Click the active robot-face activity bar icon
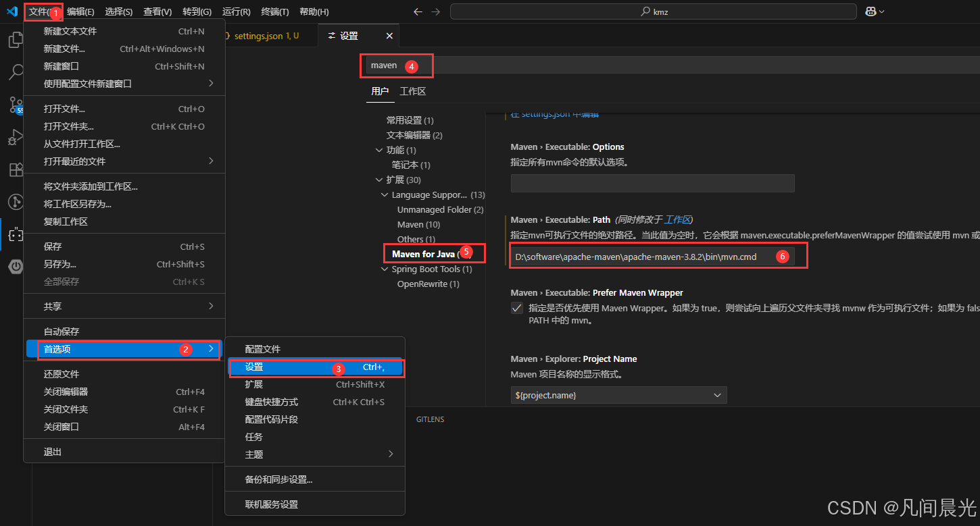Image resolution: width=980 pixels, height=526 pixels. [16, 234]
